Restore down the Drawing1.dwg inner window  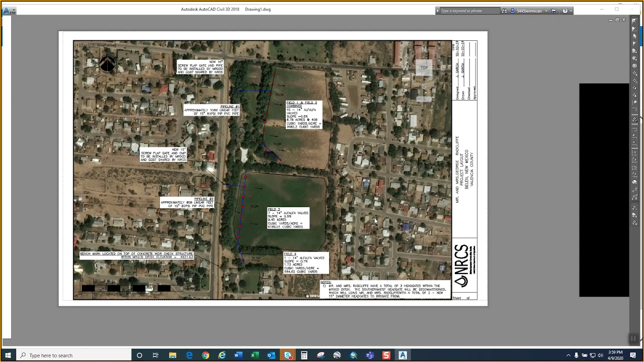617,20
